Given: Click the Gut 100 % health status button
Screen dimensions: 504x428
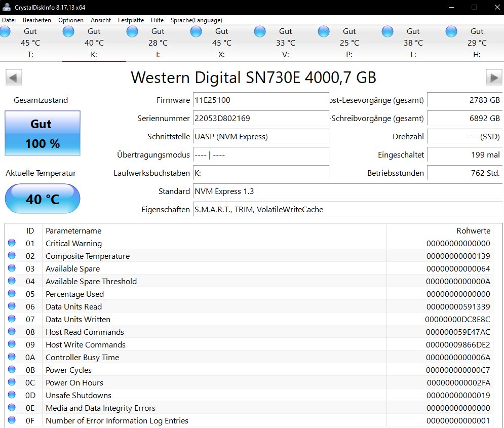Looking at the screenshot, I should click(43, 133).
